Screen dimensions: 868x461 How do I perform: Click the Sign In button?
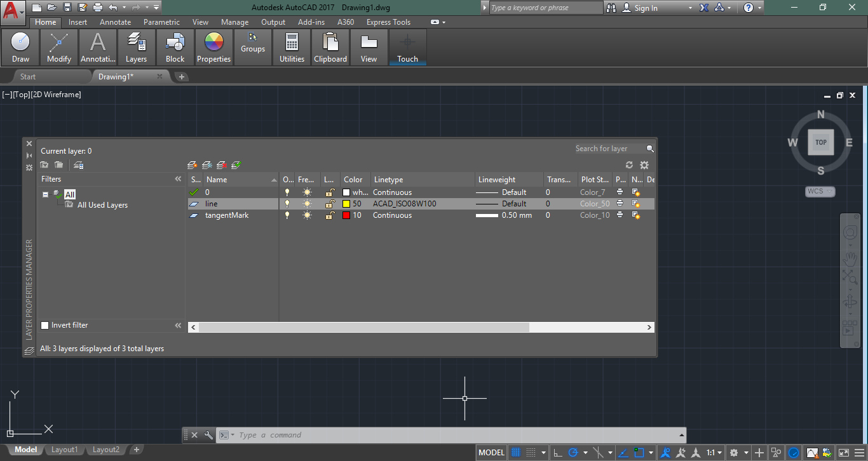(x=646, y=8)
